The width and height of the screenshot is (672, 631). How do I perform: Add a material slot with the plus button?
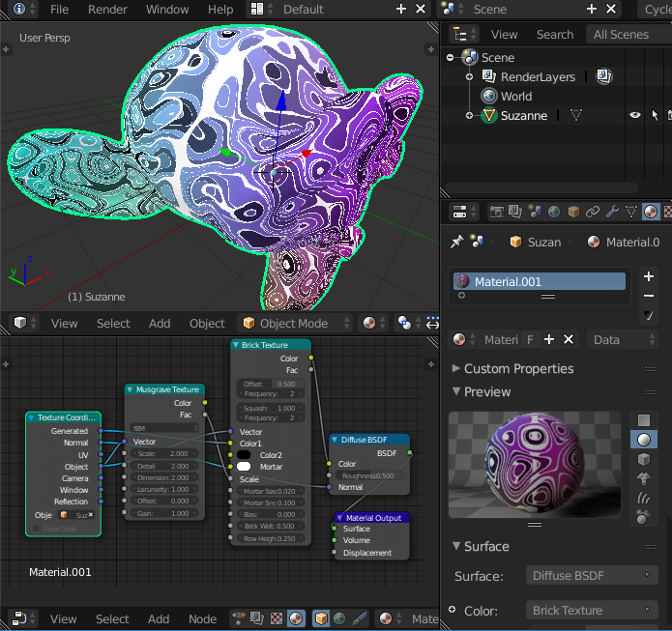click(649, 276)
